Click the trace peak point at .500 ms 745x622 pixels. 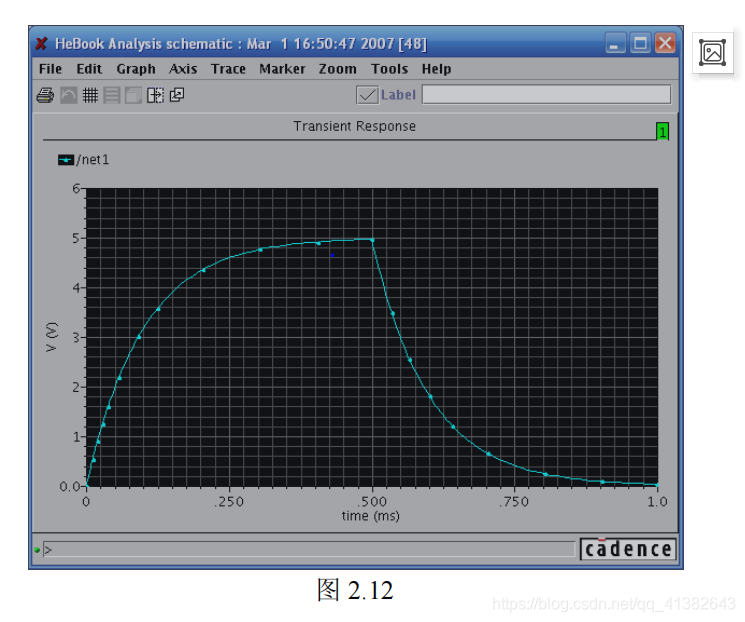tap(372, 240)
